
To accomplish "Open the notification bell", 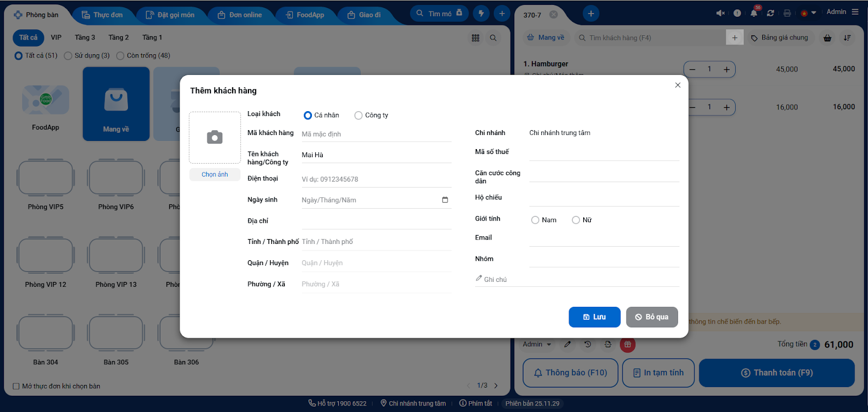I will click(754, 13).
